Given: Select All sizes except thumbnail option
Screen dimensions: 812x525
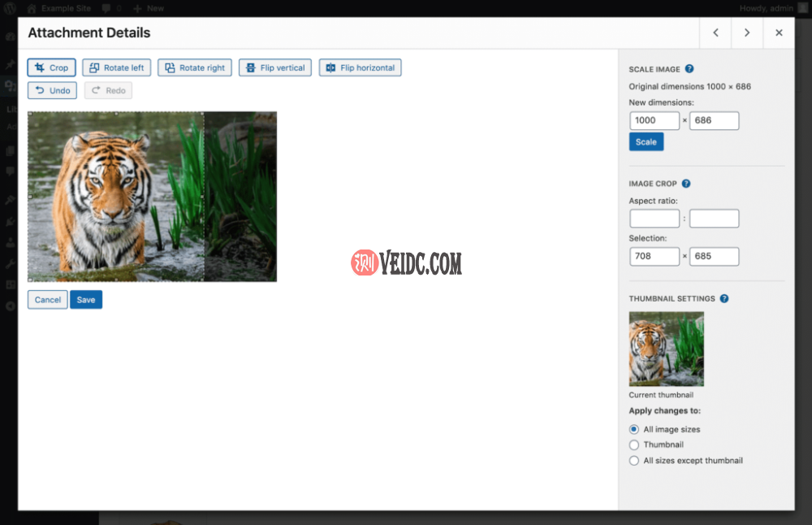Looking at the screenshot, I should (x=634, y=460).
